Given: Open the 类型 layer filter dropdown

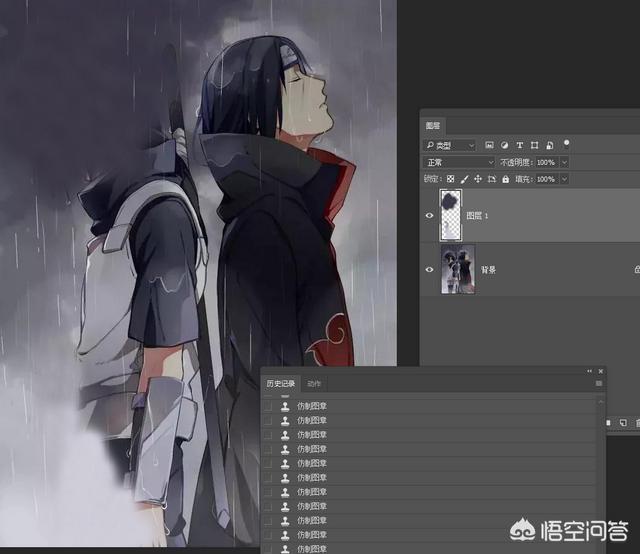Looking at the screenshot, I should tap(449, 145).
